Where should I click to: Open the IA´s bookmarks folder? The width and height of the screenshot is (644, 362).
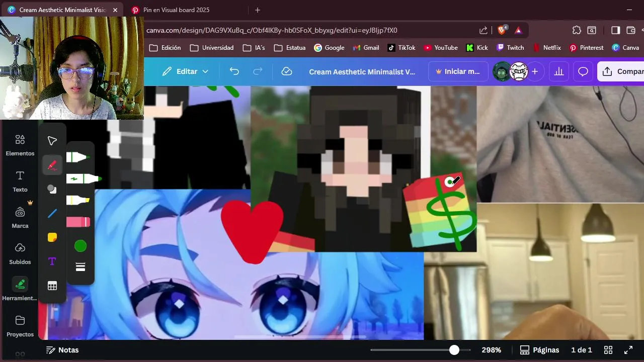click(x=254, y=48)
